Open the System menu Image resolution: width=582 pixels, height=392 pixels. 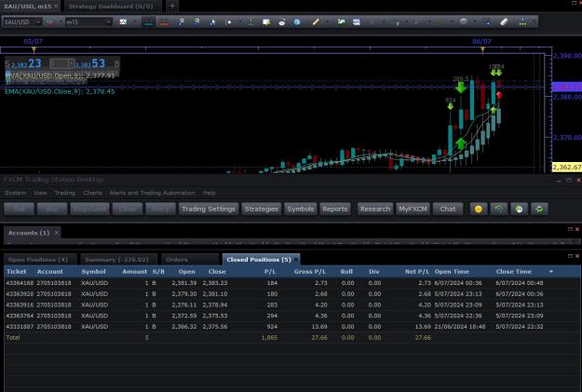pos(16,193)
